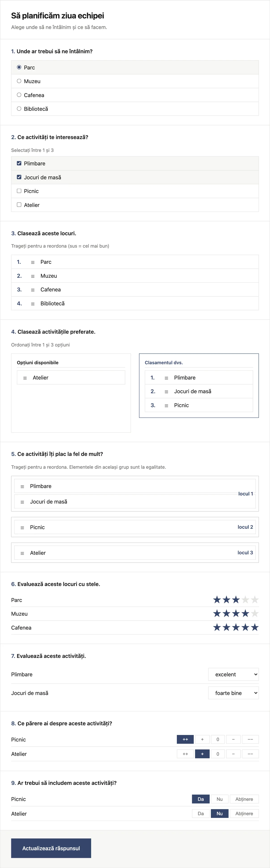Open the Jocuri de masă dropdown showing foarte bine

pyautogui.click(x=234, y=693)
